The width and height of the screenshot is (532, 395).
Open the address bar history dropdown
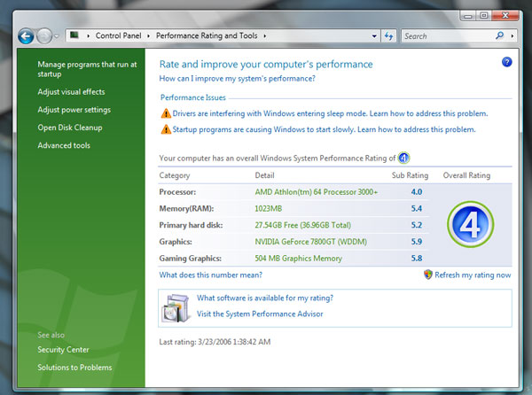(374, 36)
